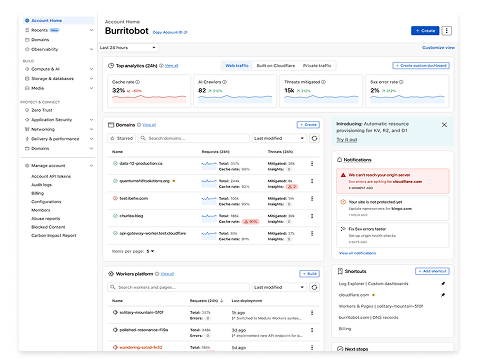Click the three-dot menu beside Create button
This screenshot has height=360, width=480.
click(x=446, y=31)
